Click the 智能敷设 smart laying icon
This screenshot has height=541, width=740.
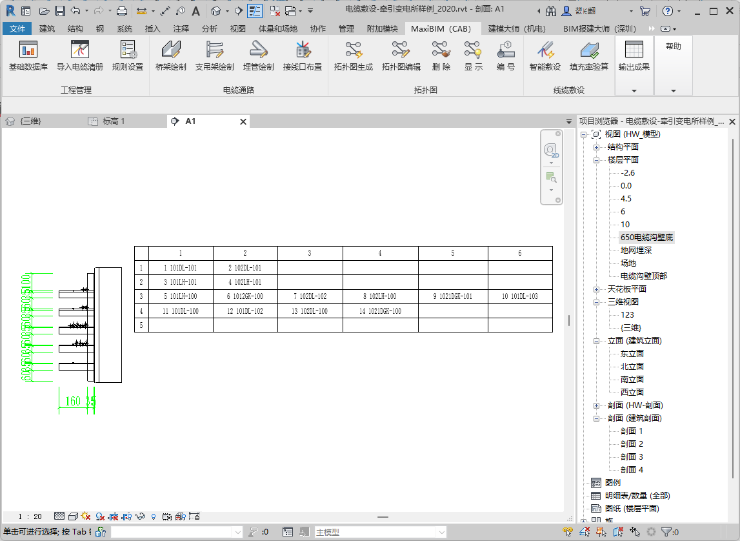(545, 50)
